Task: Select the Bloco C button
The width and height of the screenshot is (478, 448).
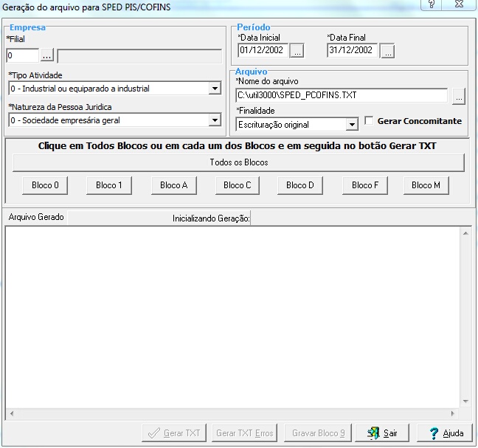Action: point(238,185)
